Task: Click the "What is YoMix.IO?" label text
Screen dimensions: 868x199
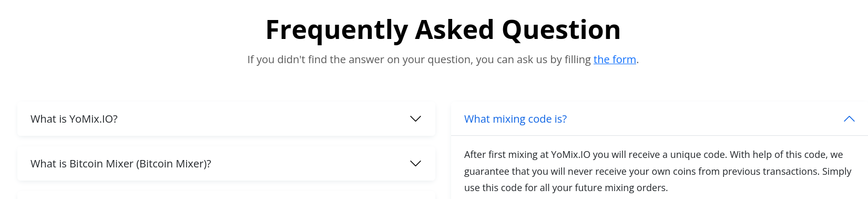Action: pos(74,119)
